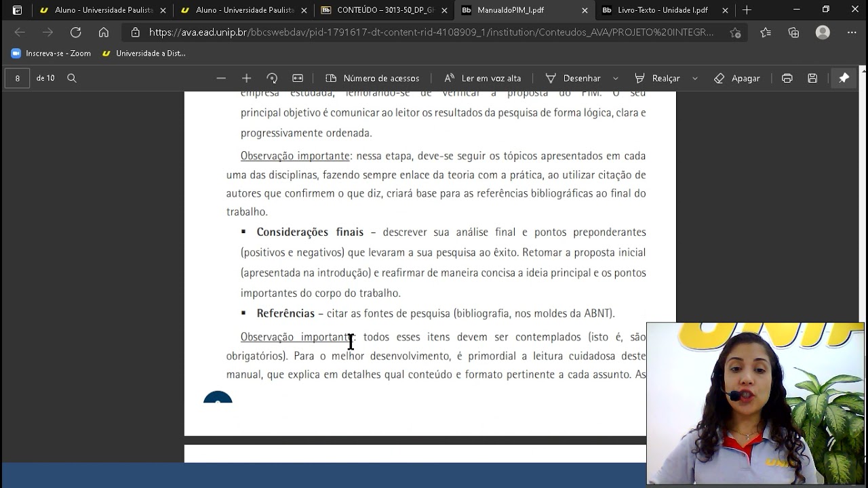
Task: Close the Livro-Texto - Unidade I.pdf tab
Action: click(725, 10)
